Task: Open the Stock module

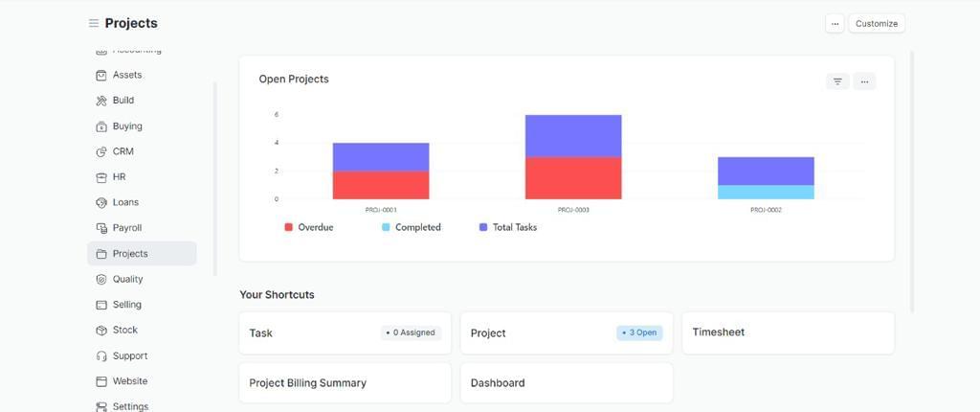Action: click(142, 331)
